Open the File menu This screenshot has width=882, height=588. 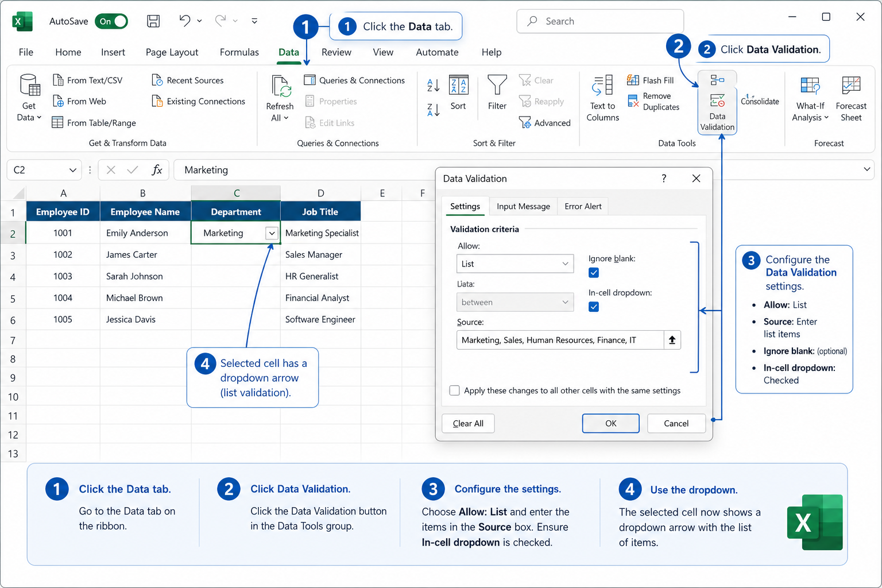click(x=26, y=52)
